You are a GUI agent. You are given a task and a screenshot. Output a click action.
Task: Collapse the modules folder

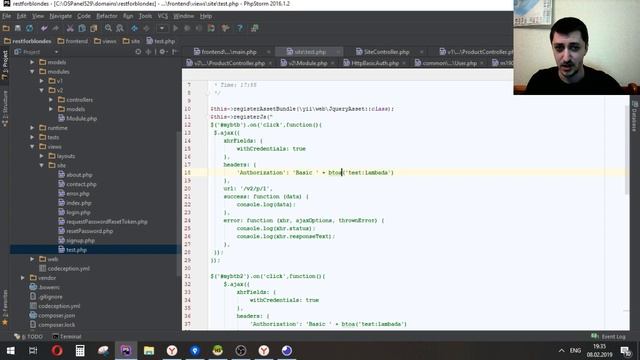(x=32, y=71)
